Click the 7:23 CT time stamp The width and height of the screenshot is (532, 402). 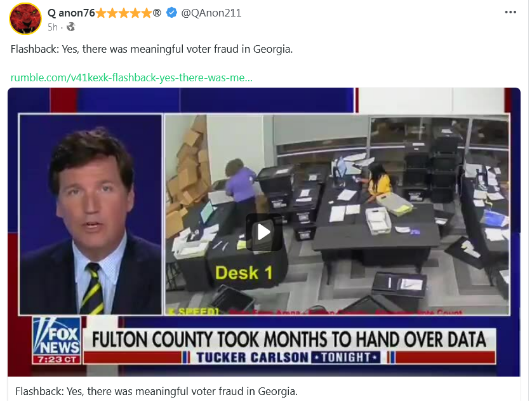[x=57, y=359]
